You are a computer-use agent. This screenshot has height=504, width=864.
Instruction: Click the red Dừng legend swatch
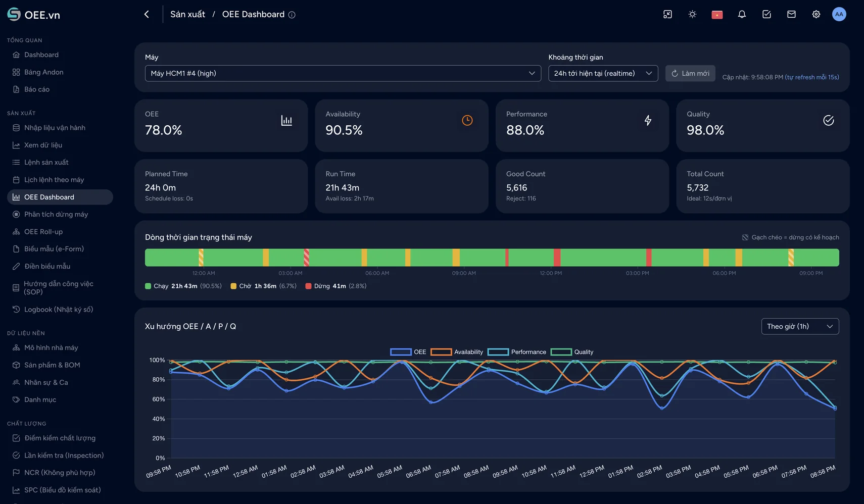pos(308,286)
